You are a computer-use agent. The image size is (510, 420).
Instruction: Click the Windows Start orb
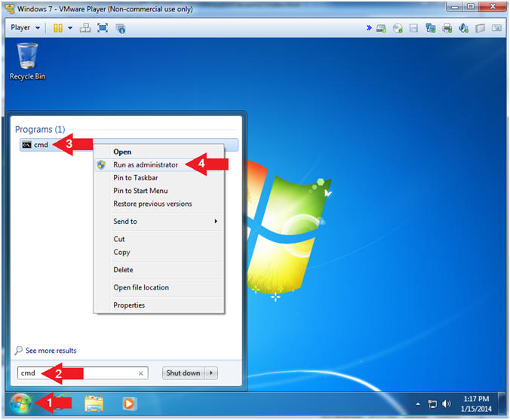[21, 403]
